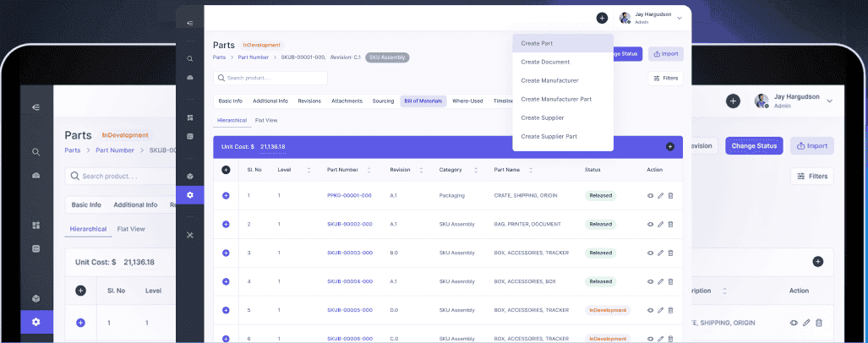Viewport: 868px width, 343px height.
Task: Open the settings gear in center sidebar
Action: tap(189, 195)
